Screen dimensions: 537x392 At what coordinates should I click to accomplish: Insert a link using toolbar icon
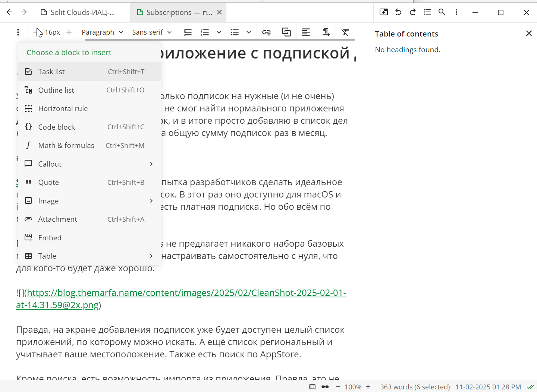click(x=266, y=32)
